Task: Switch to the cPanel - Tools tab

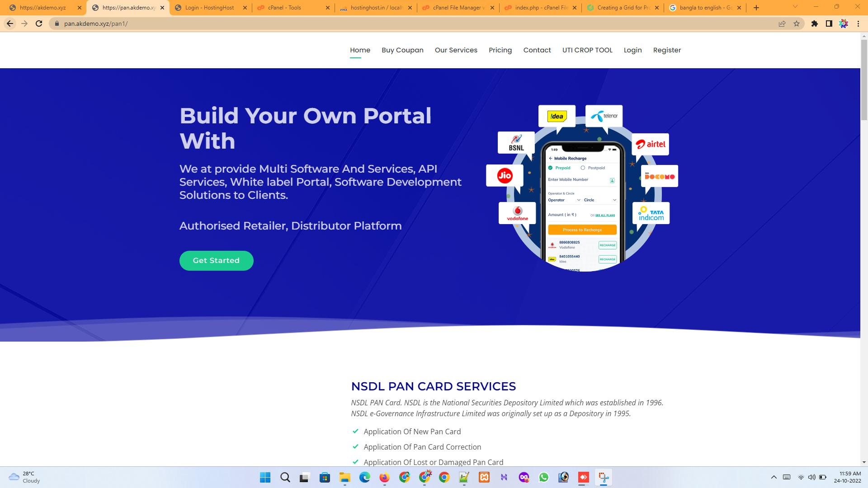Action: (x=285, y=8)
